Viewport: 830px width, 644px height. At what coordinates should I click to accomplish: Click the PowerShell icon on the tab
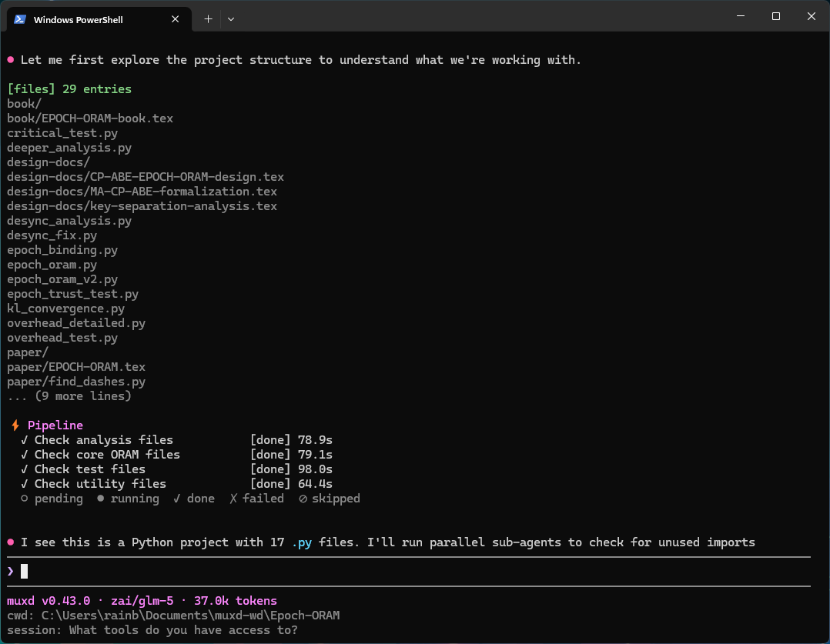pos(19,19)
